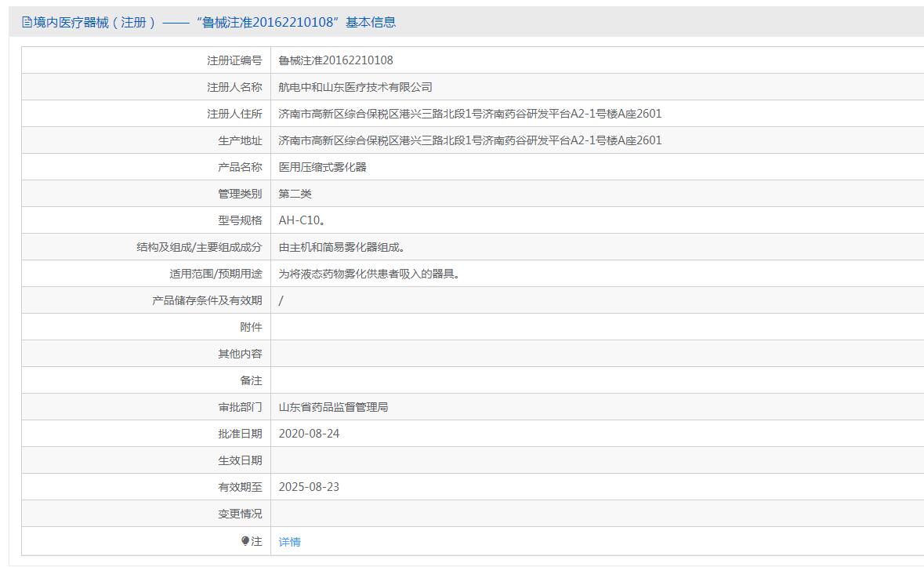
Task: Click the 注册人住所 label
Action: [234, 114]
